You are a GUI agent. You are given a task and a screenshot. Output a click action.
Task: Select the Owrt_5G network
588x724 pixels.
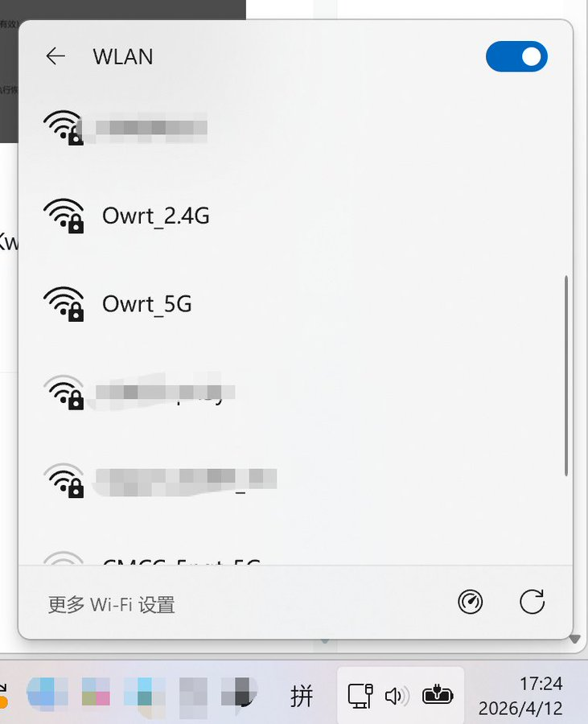point(295,304)
